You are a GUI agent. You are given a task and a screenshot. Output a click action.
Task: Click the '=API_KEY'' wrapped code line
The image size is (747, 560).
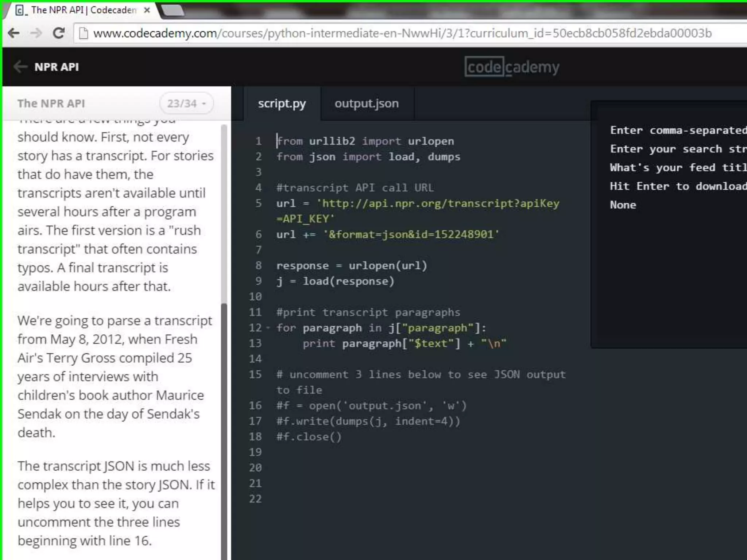pos(305,219)
